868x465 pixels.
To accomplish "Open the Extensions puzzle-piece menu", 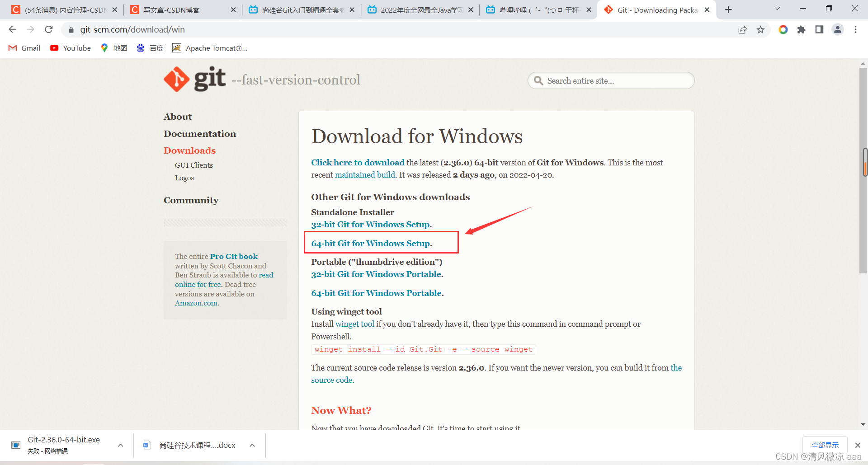I will pyautogui.click(x=801, y=30).
